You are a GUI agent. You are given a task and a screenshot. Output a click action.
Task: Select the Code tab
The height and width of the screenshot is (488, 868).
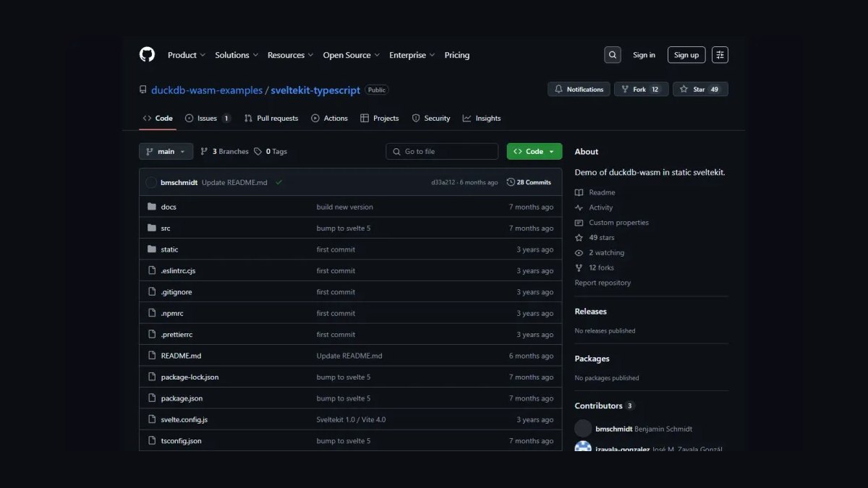coord(158,119)
